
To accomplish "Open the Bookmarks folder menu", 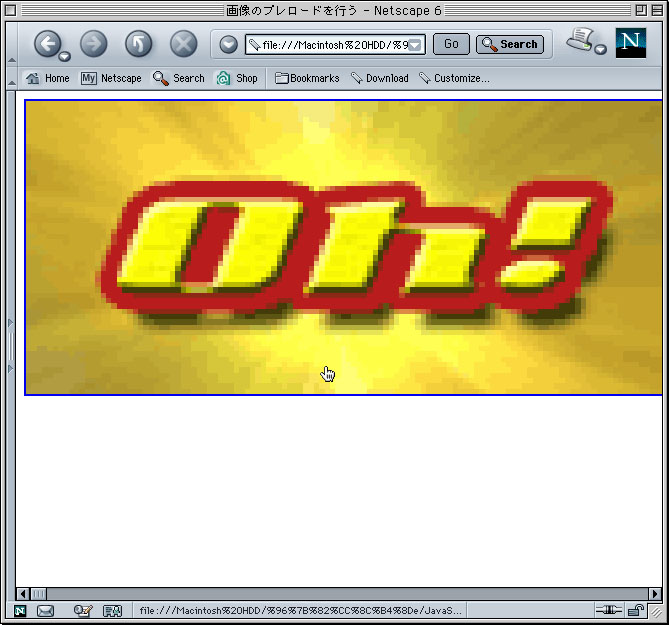I will point(307,78).
